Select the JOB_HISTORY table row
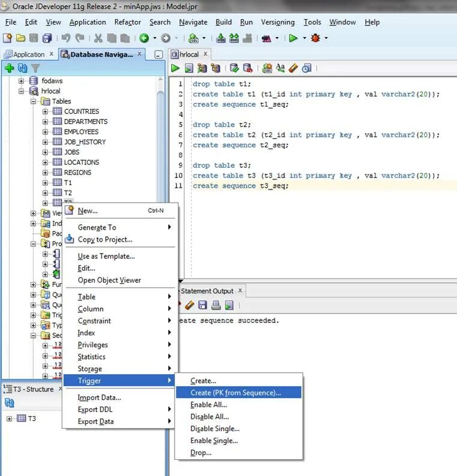 click(79, 142)
